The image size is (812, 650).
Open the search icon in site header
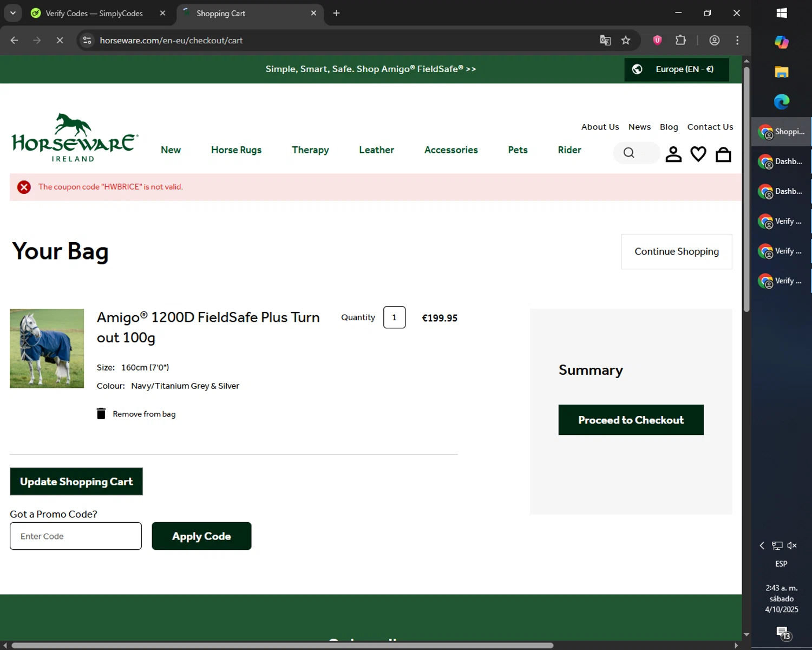coord(628,153)
